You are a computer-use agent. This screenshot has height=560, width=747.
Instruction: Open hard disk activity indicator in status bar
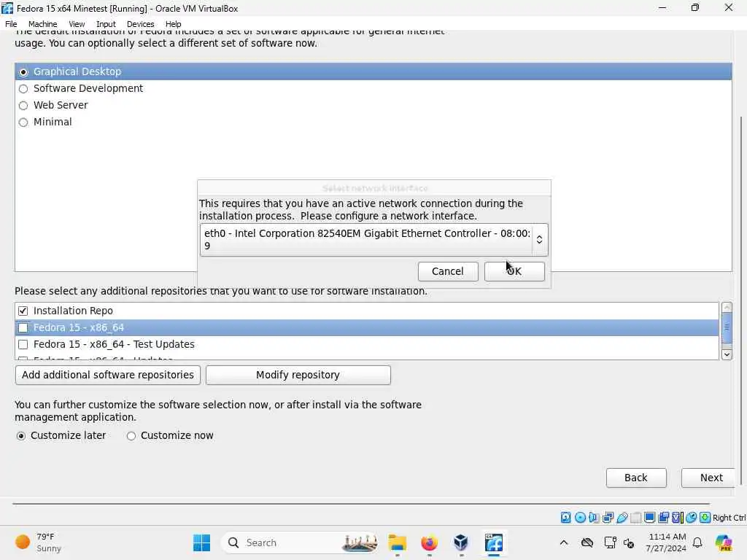[x=565, y=518]
